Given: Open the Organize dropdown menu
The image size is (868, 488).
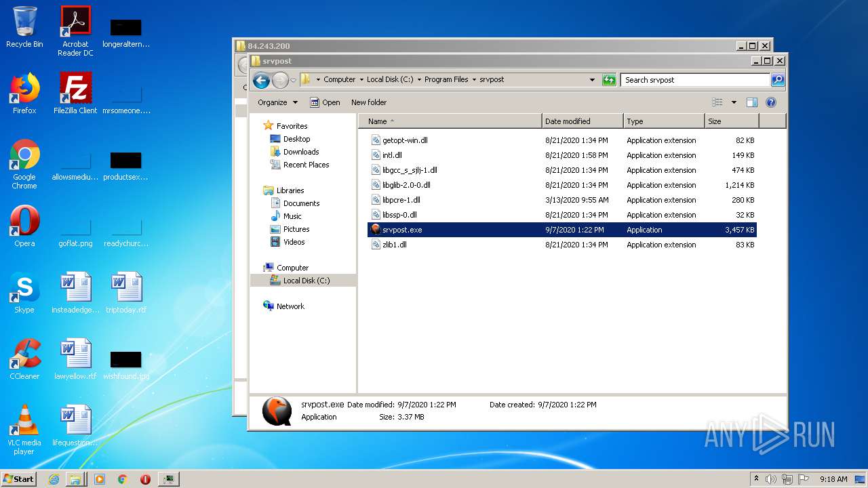Looking at the screenshot, I should pyautogui.click(x=277, y=102).
